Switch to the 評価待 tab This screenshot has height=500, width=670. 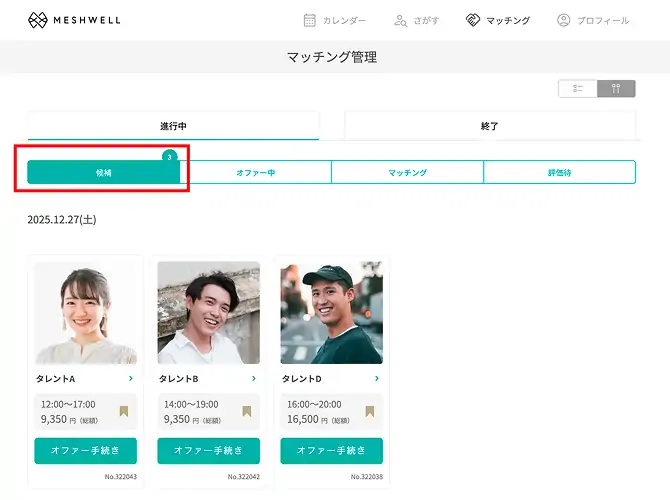pyautogui.click(x=559, y=173)
